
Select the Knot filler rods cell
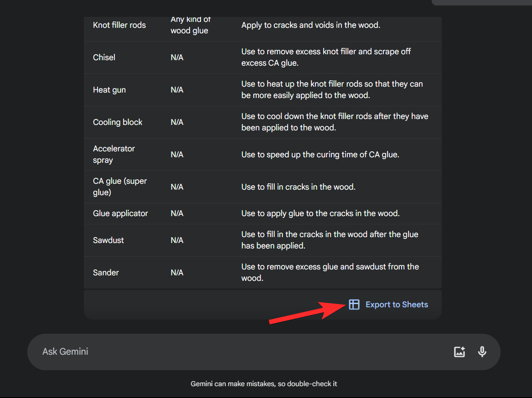click(119, 25)
